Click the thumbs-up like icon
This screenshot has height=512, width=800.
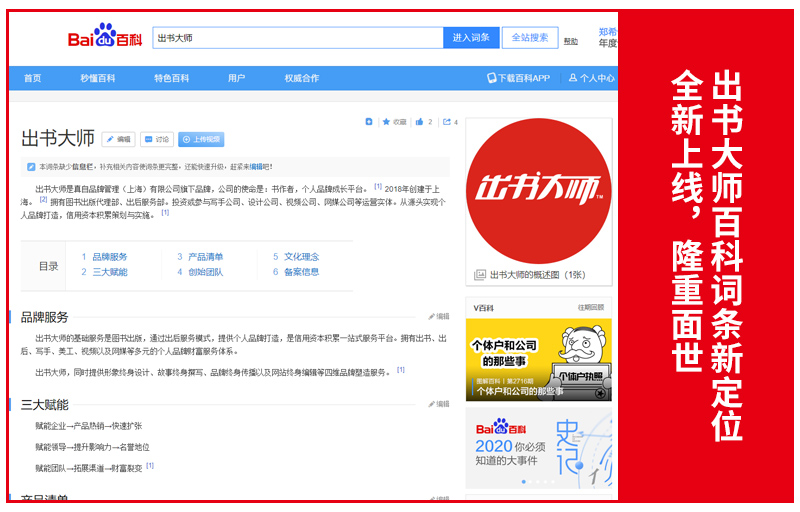coord(420,122)
